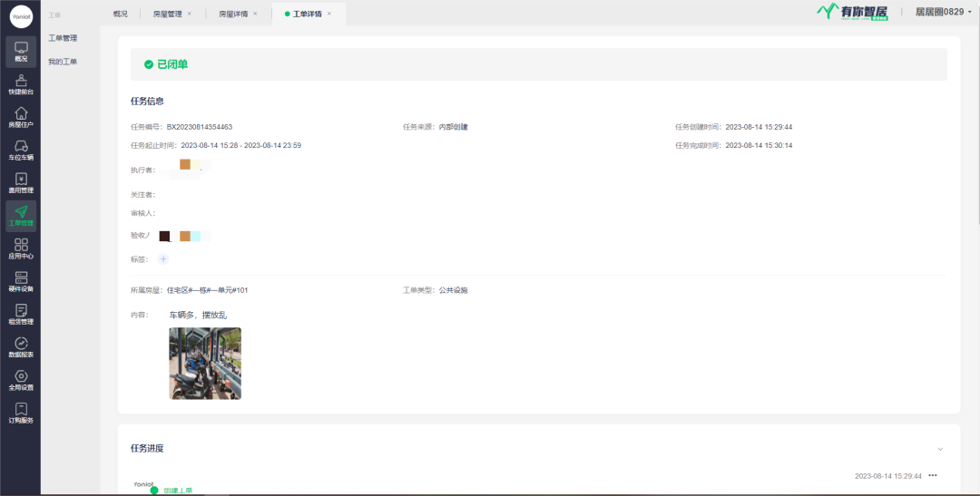Open the parked bikes photo thumbnail
The image size is (980, 496).
coord(205,364)
